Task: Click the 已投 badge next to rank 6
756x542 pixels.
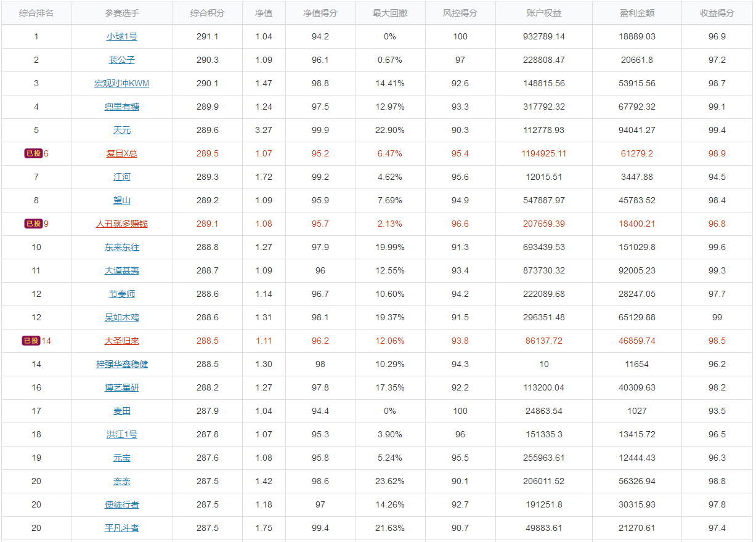Action: click(33, 153)
